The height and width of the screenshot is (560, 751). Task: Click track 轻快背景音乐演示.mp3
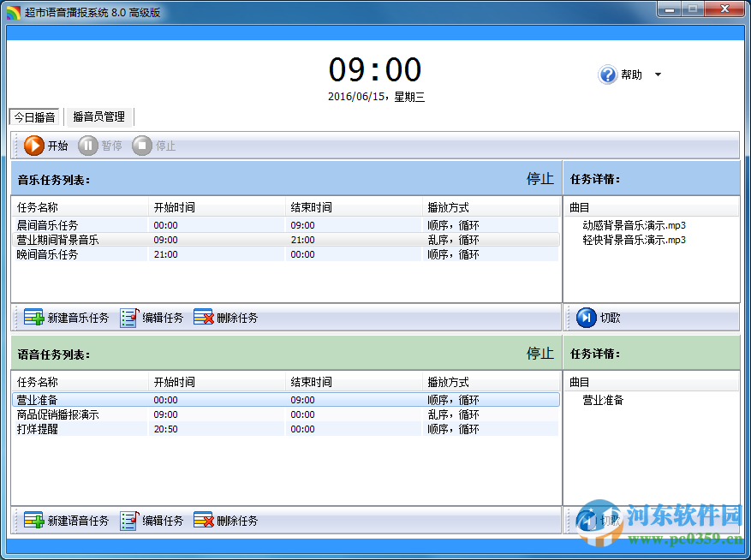click(x=634, y=240)
